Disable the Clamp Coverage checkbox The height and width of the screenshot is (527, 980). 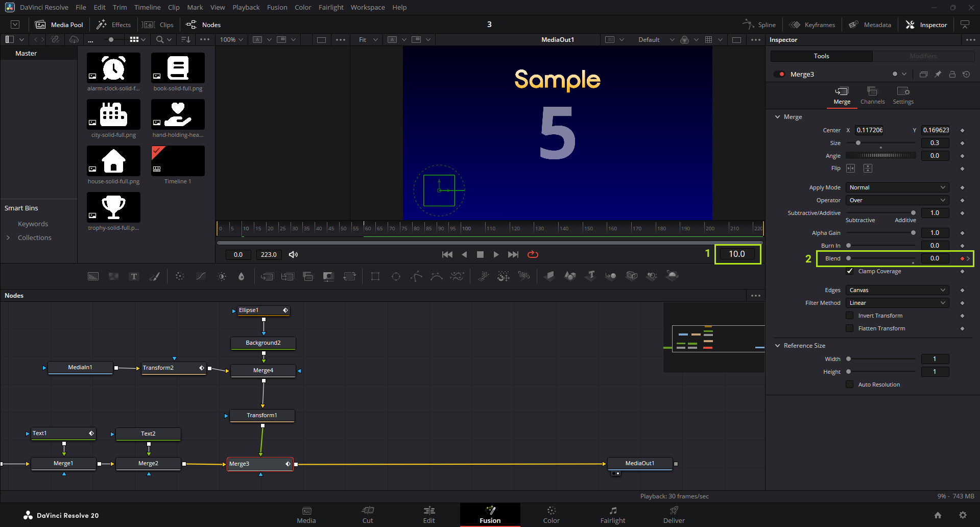[x=850, y=271]
